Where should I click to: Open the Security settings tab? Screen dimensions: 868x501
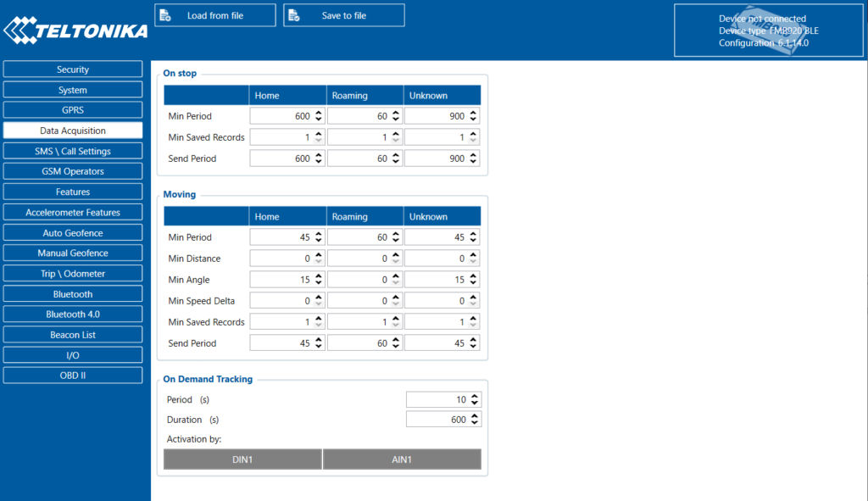coord(73,70)
